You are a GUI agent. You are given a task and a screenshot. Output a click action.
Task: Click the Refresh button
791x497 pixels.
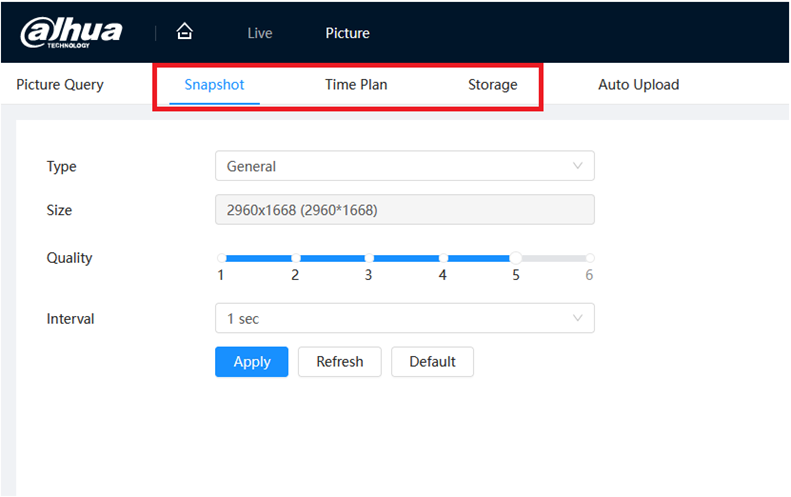pyautogui.click(x=339, y=362)
